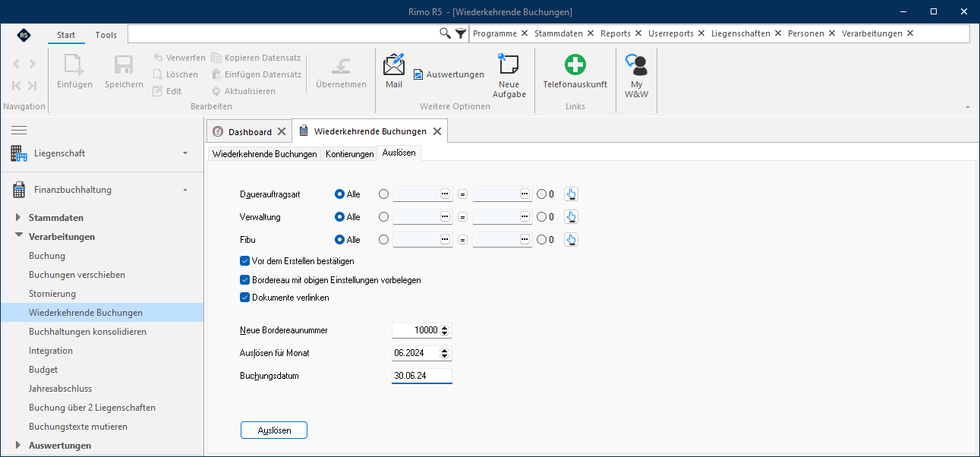Screen dimensions: 980x457
Task: Remove the Programme filter tag
Action: (x=525, y=33)
